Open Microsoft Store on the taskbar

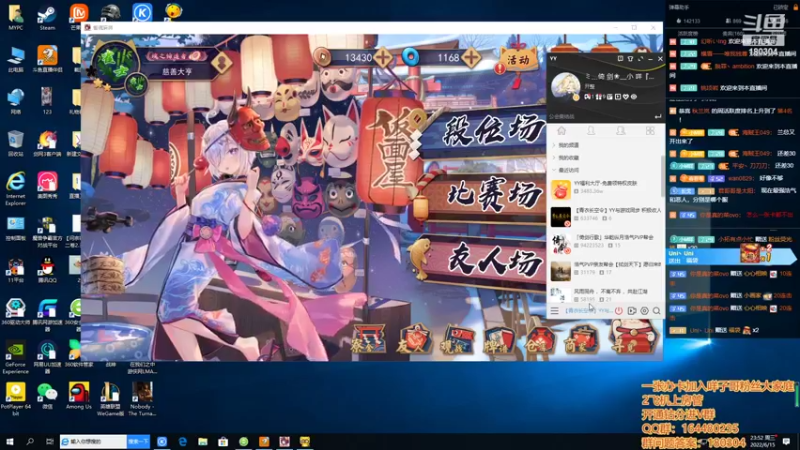(x=223, y=441)
